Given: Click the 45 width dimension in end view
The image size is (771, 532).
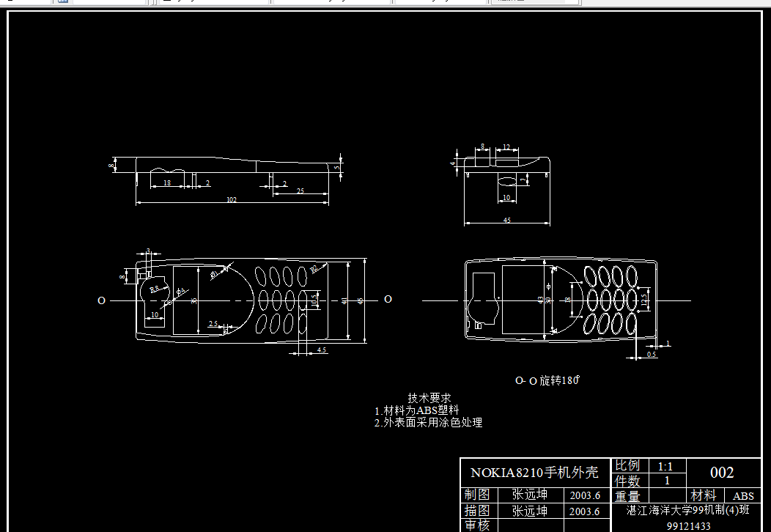Looking at the screenshot, I should [x=507, y=221].
